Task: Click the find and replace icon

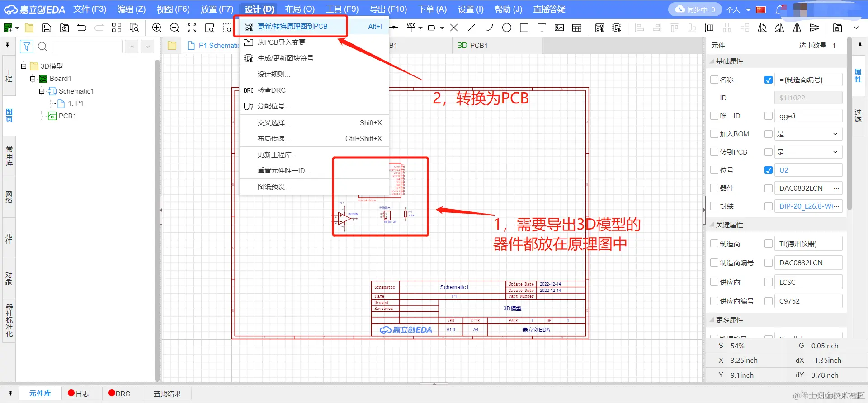Action: [x=134, y=28]
